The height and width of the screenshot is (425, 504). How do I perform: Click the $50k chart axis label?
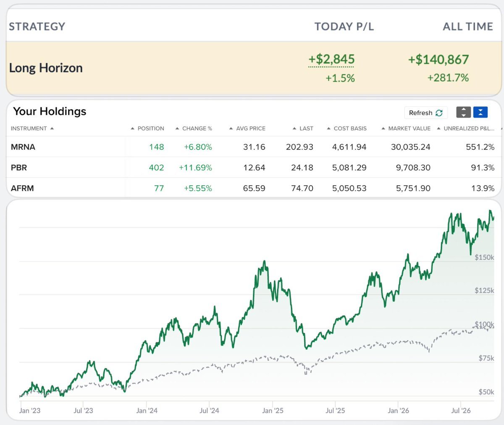click(x=486, y=392)
